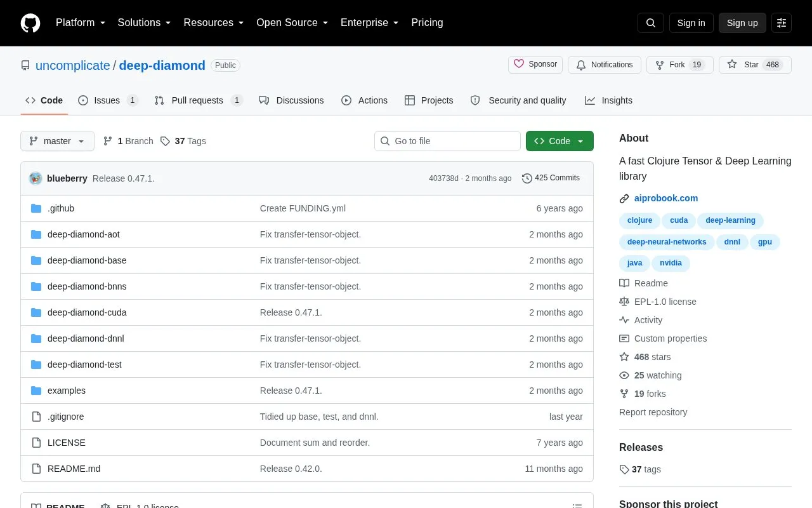Expand the Platform menu
Image resolution: width=812 pixels, height=508 pixels.
[81, 23]
